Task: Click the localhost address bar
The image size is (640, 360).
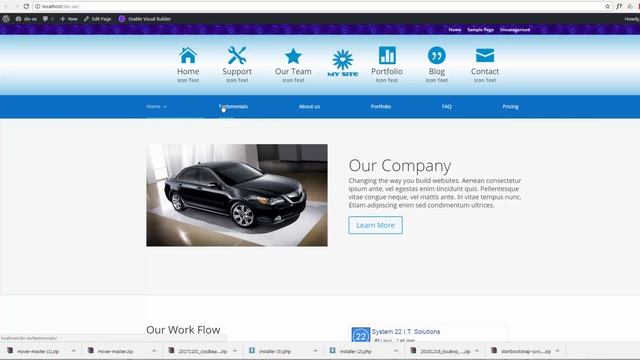Action: click(318, 7)
